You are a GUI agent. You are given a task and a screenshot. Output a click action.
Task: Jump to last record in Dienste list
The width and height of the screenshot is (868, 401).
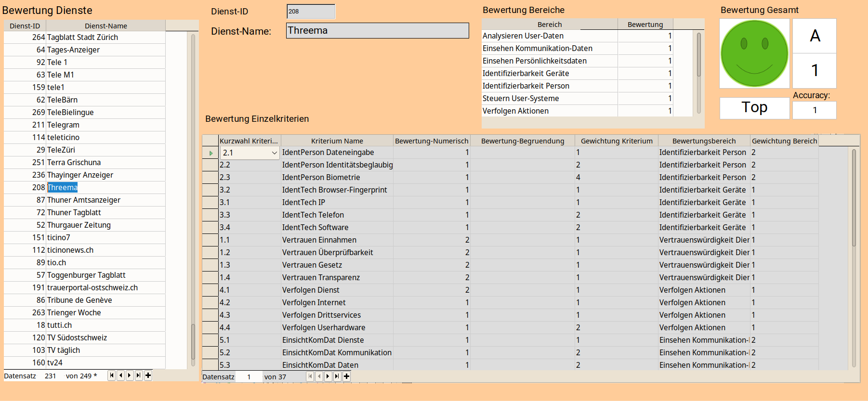[x=139, y=375]
